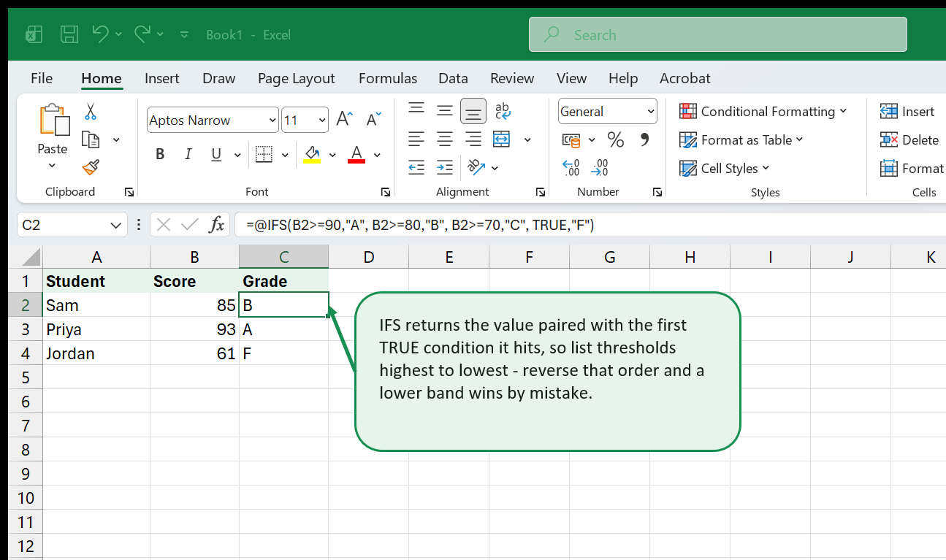The width and height of the screenshot is (946, 560).
Task: Click in the Search box
Action: click(718, 34)
